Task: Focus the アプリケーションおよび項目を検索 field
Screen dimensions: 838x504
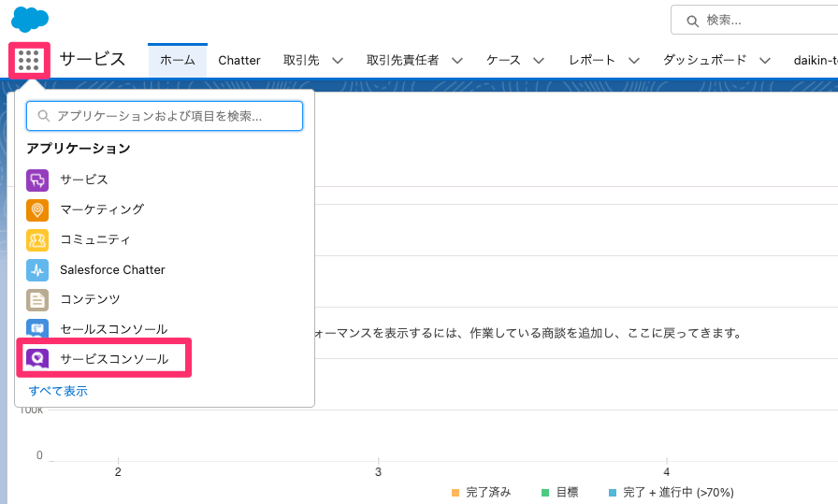Action: tap(165, 116)
